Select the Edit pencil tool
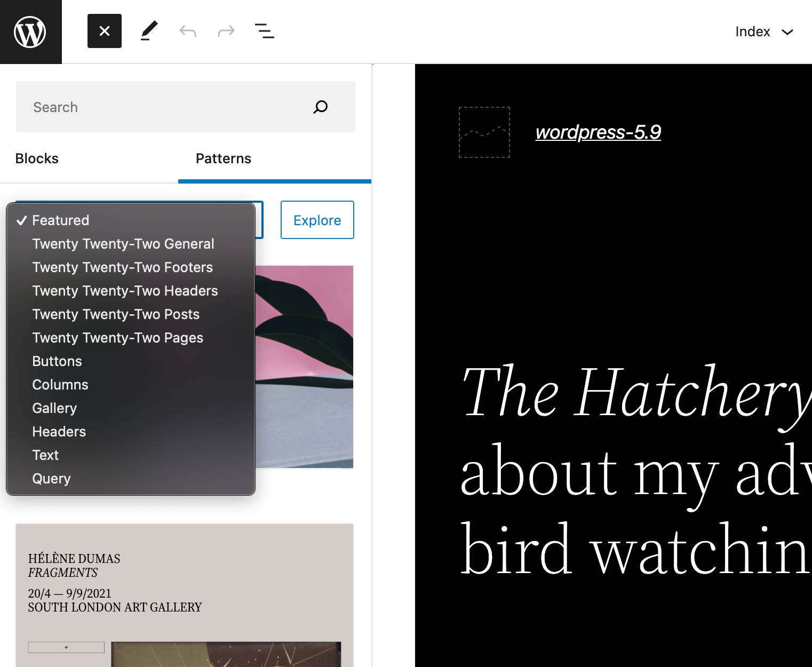 click(149, 31)
